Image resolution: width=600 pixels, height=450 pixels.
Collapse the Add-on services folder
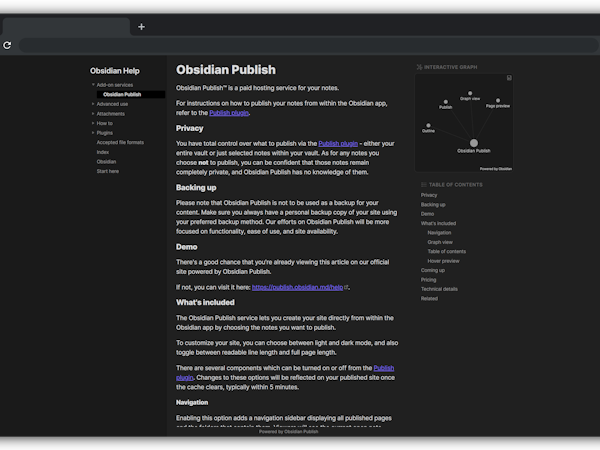(x=92, y=85)
